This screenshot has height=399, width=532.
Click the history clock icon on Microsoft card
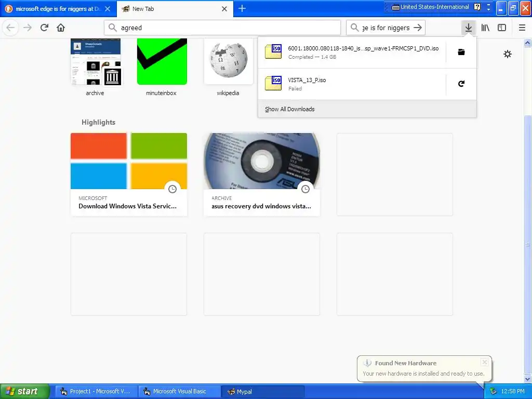[x=172, y=189]
